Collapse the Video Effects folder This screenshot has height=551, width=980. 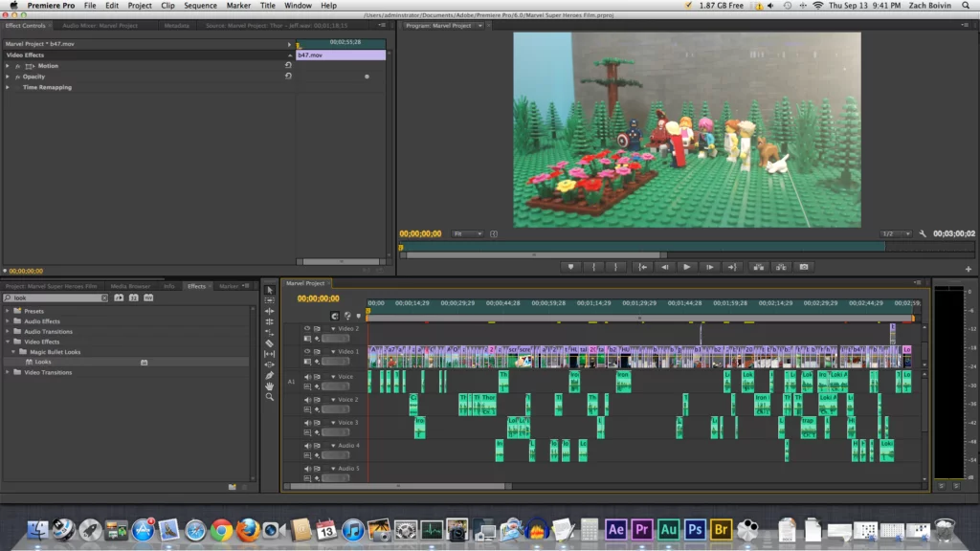point(8,342)
